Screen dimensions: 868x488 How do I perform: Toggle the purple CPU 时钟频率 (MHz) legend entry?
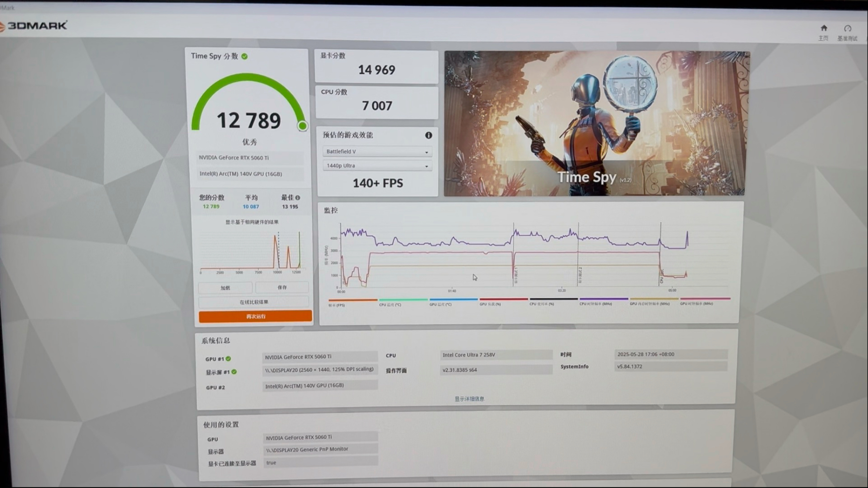pyautogui.click(x=604, y=301)
